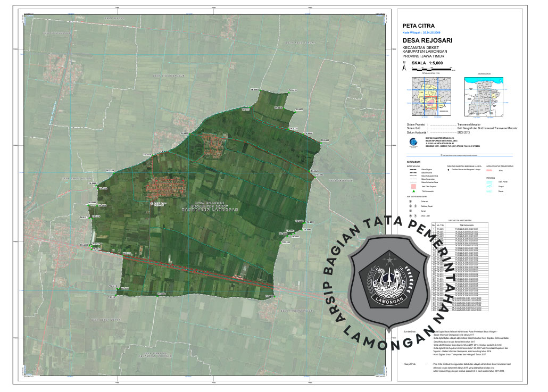Click the Garis Pantai coastline legend symbol
Screen dimensions: 548x392
[x=489, y=182]
